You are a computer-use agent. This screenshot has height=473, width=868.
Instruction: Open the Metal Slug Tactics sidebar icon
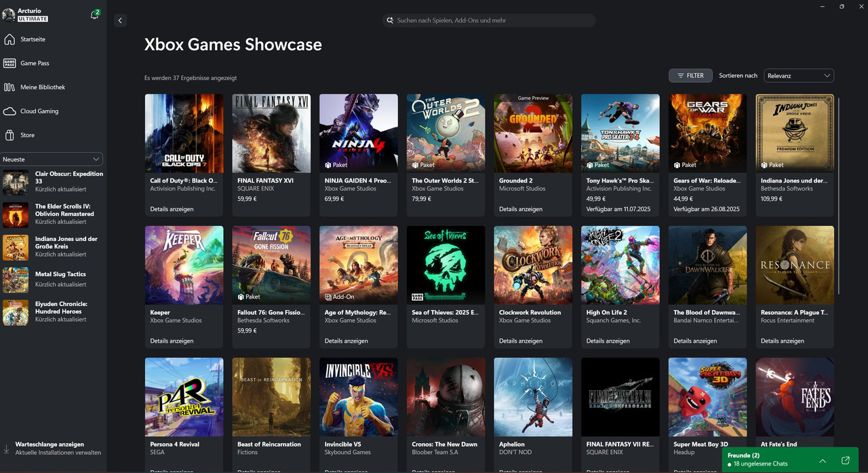point(16,280)
